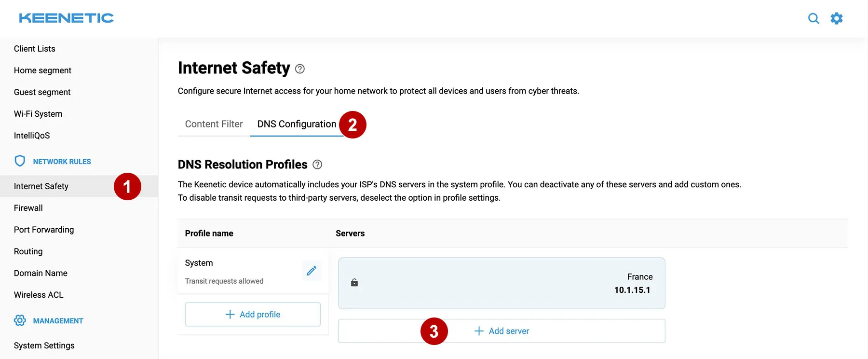Add a new DNS profile
This screenshot has width=868, height=359.
pos(252,314)
